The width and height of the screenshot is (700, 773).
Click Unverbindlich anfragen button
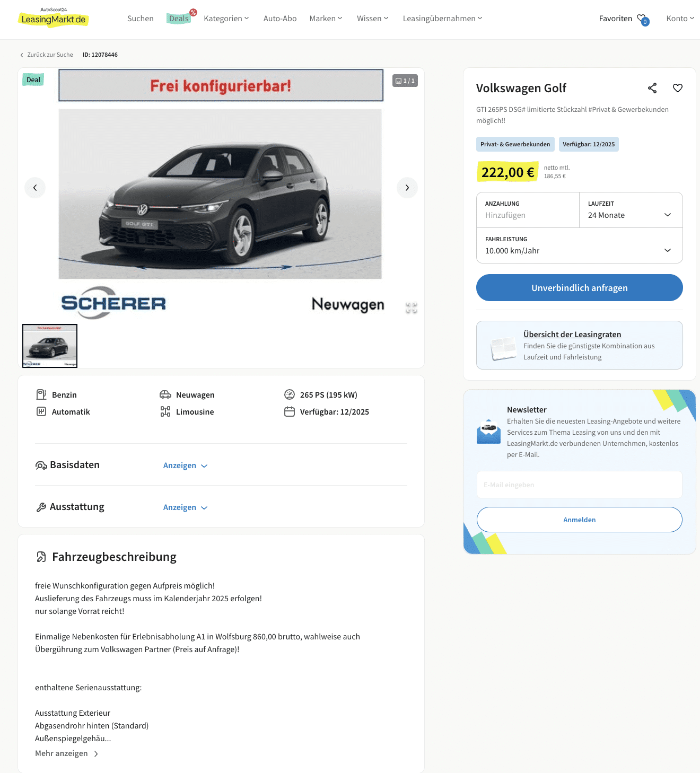579,288
